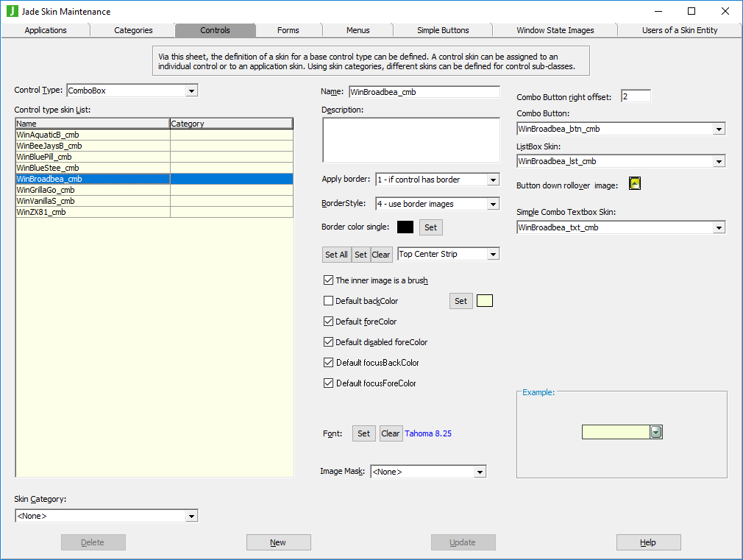Expand the BorderStyle dropdown
Viewport: 743px width, 560px height.
click(493, 204)
